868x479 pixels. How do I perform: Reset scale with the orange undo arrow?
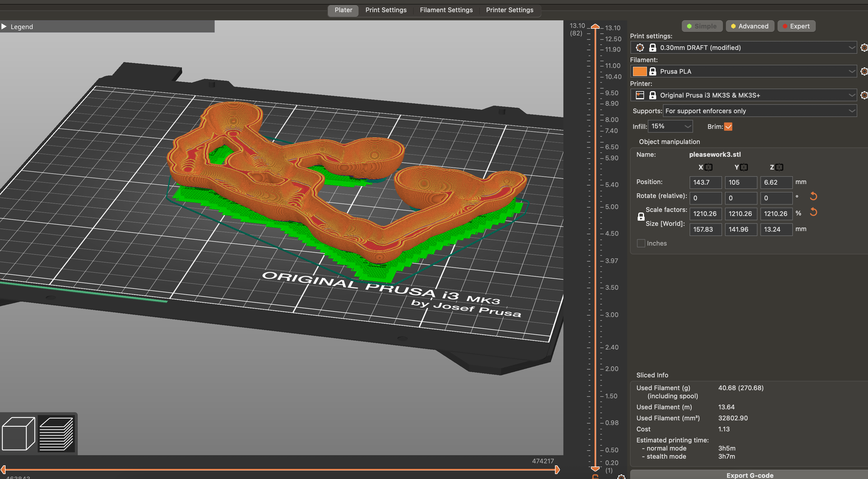pyautogui.click(x=813, y=212)
